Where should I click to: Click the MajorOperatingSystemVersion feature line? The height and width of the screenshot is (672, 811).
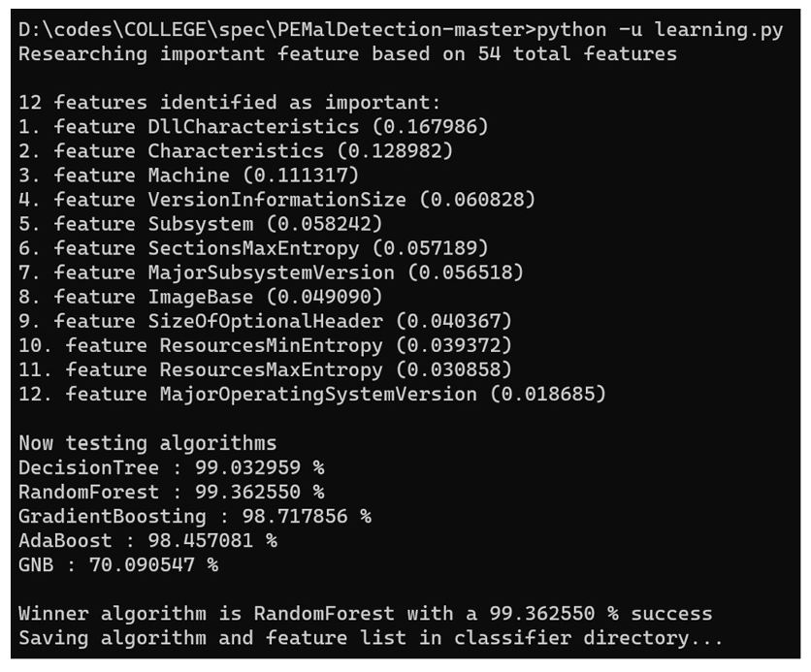point(312,394)
